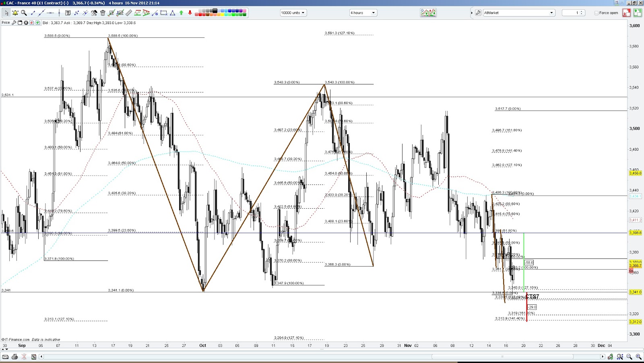
Task: Open the AtMarket order type dropdown
Action: [519, 13]
